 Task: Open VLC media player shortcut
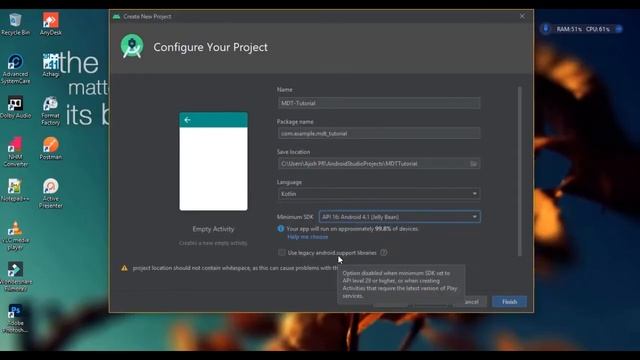point(16,236)
